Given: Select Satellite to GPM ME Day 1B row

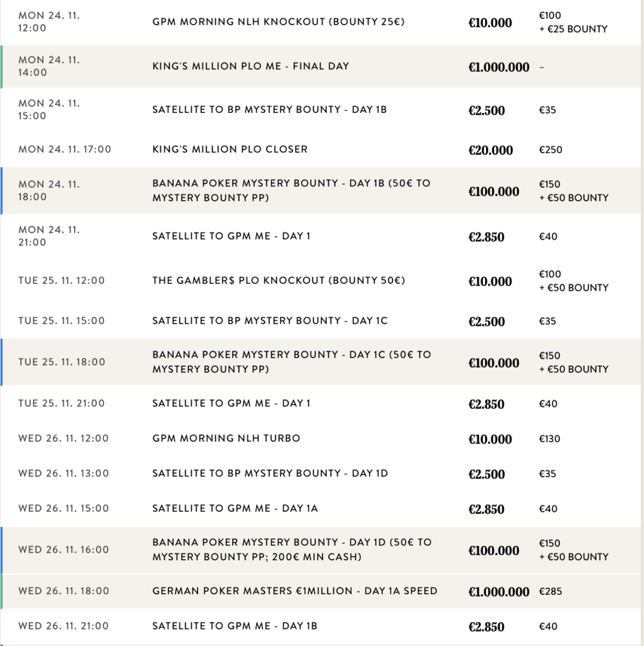Looking at the screenshot, I should tap(235, 626).
